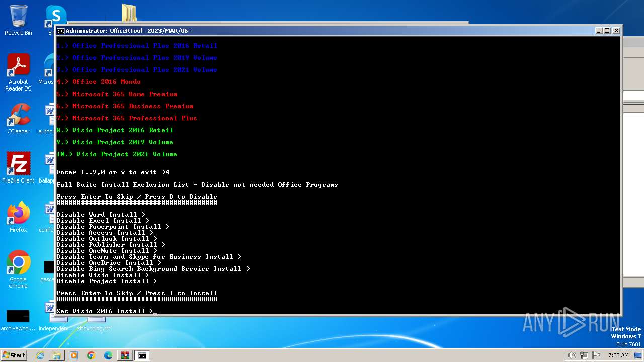Viewport: 644px width, 362px height.
Task: Click 'Disable Publisher Install' line
Action: pyautogui.click(x=111, y=245)
